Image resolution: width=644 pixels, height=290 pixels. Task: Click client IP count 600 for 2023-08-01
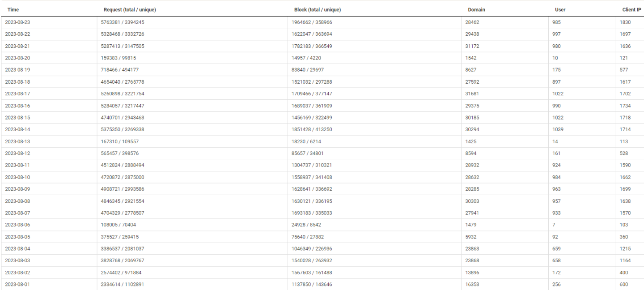pyautogui.click(x=625, y=284)
